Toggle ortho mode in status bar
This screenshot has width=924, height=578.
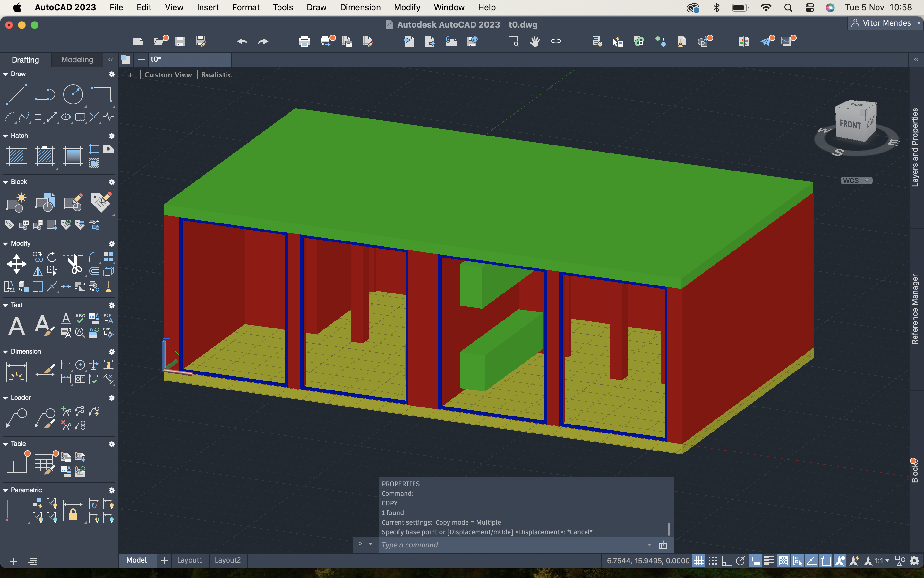(726, 561)
